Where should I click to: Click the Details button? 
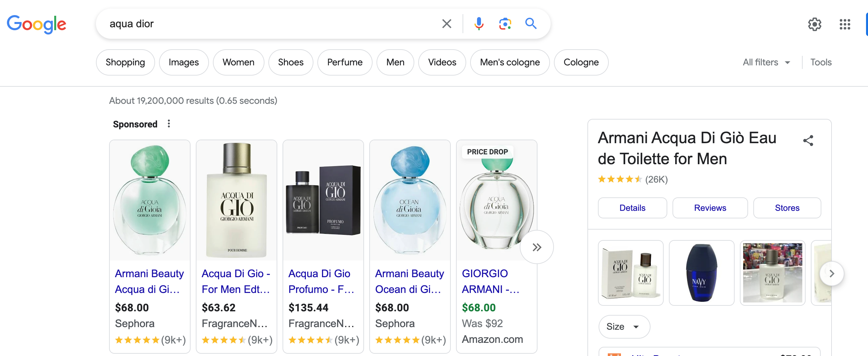coord(632,208)
